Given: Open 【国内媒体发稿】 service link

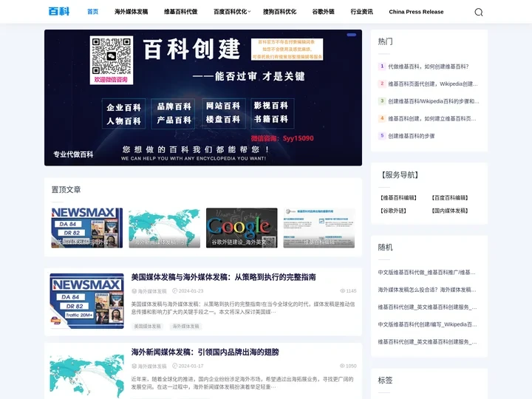Looking at the screenshot, I should click(x=449, y=211).
